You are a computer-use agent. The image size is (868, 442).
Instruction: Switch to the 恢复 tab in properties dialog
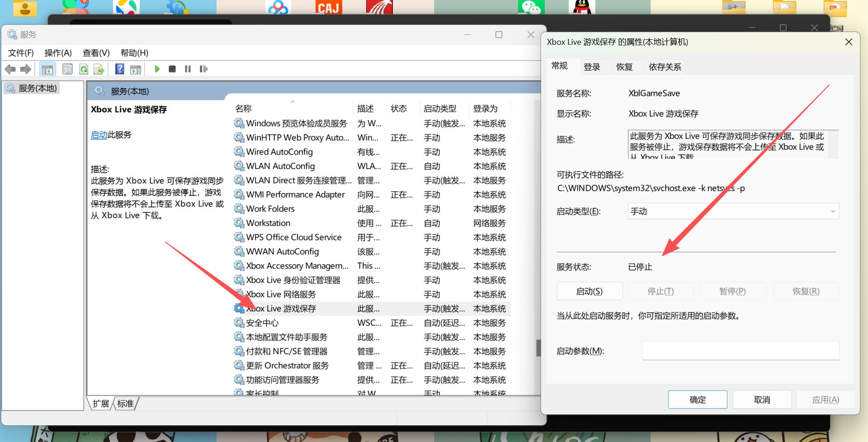[624, 67]
